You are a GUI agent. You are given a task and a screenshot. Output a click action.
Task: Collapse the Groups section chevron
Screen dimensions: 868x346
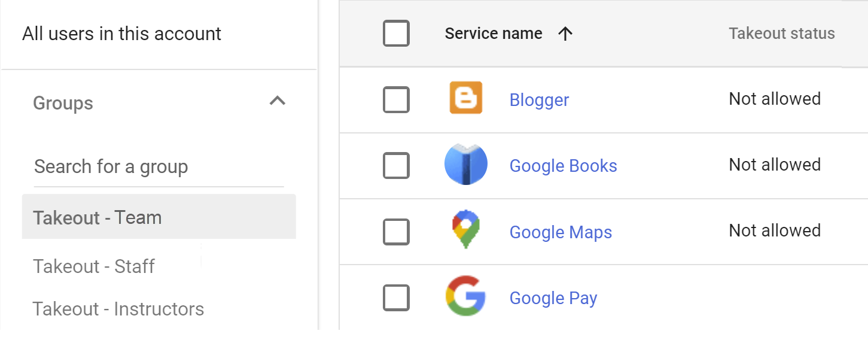click(x=277, y=101)
